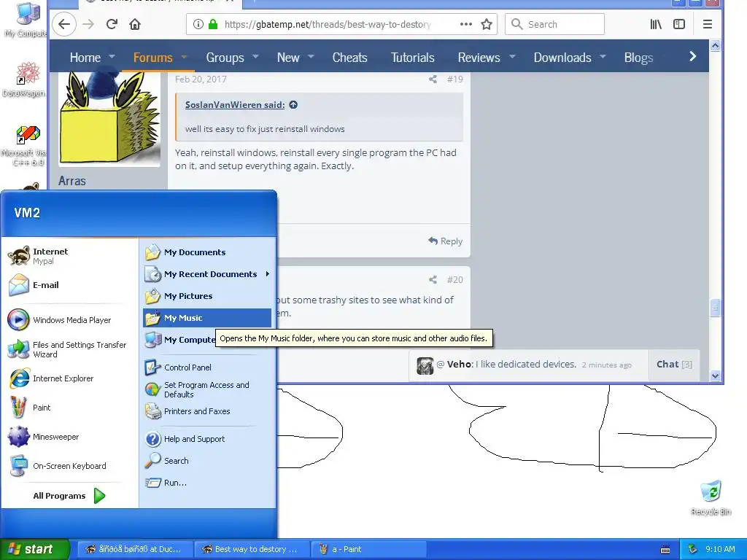Open Run... from the Start menu
The image size is (747, 560).
207,483
